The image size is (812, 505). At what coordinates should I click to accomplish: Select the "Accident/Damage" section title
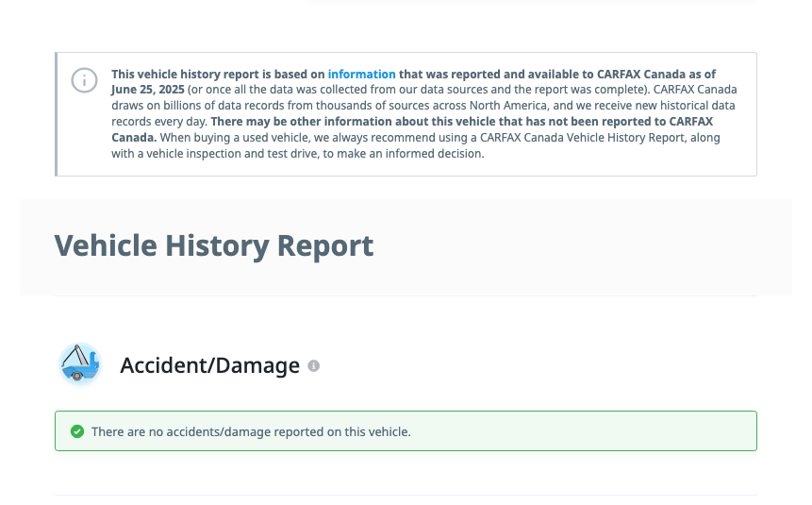click(x=209, y=365)
